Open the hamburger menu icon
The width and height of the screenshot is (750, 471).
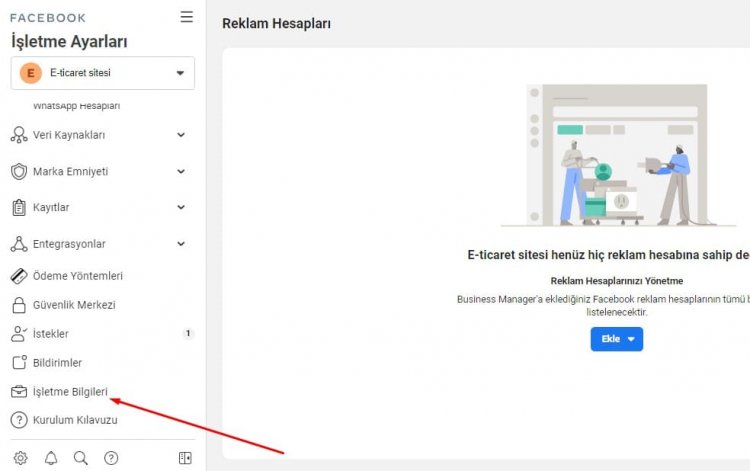(187, 17)
